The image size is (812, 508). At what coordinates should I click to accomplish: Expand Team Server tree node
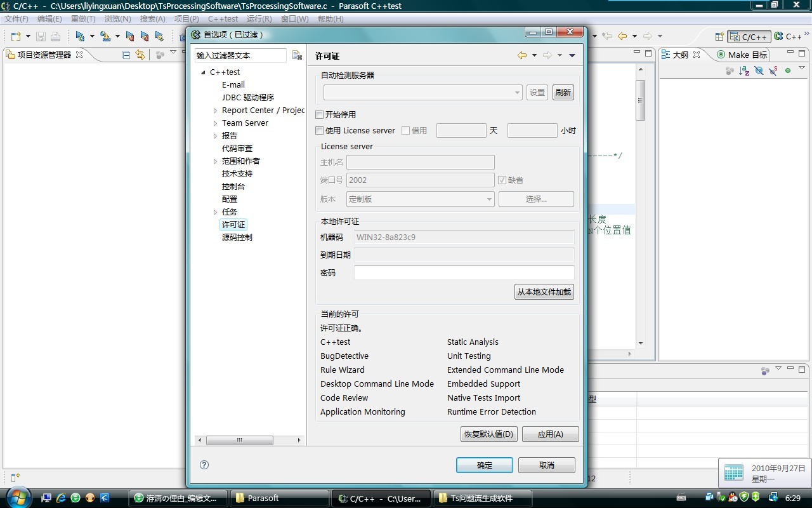click(215, 123)
